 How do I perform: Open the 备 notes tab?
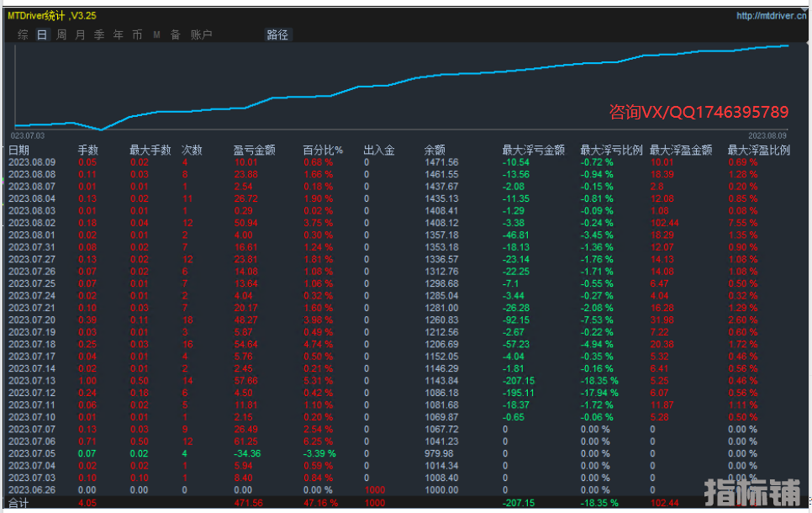pyautogui.click(x=176, y=34)
